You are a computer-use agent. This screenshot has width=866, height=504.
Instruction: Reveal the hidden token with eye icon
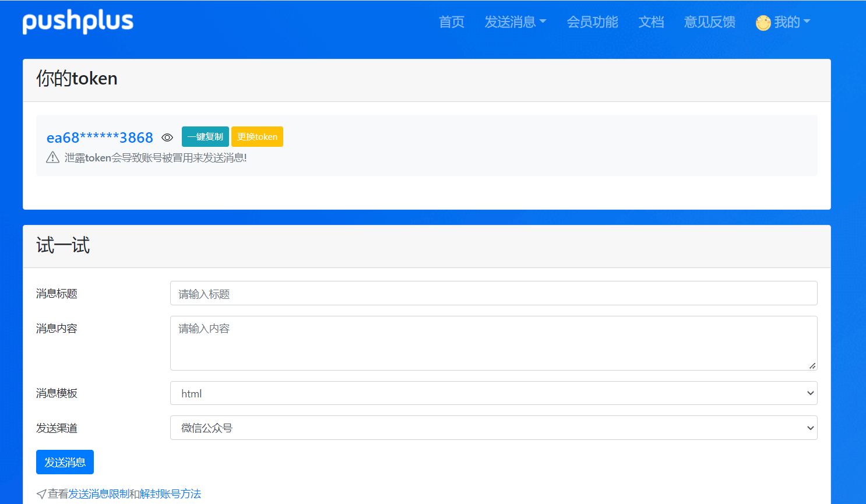[x=167, y=138]
